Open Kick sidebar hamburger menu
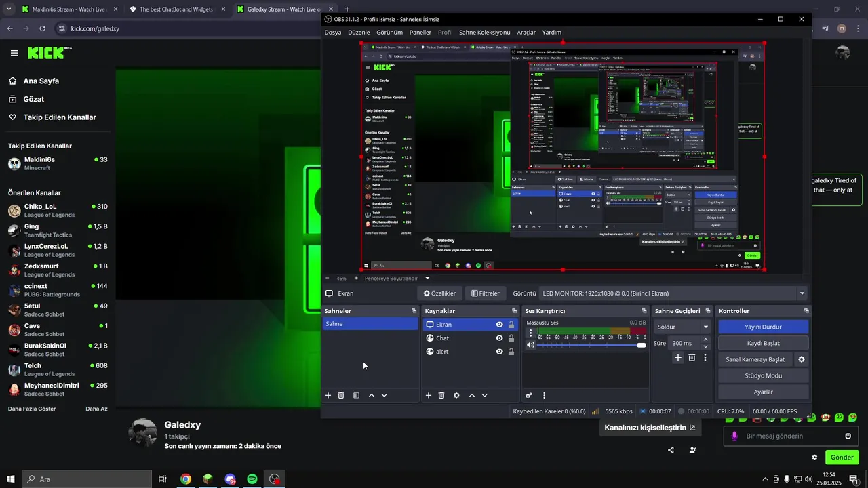 click(14, 53)
